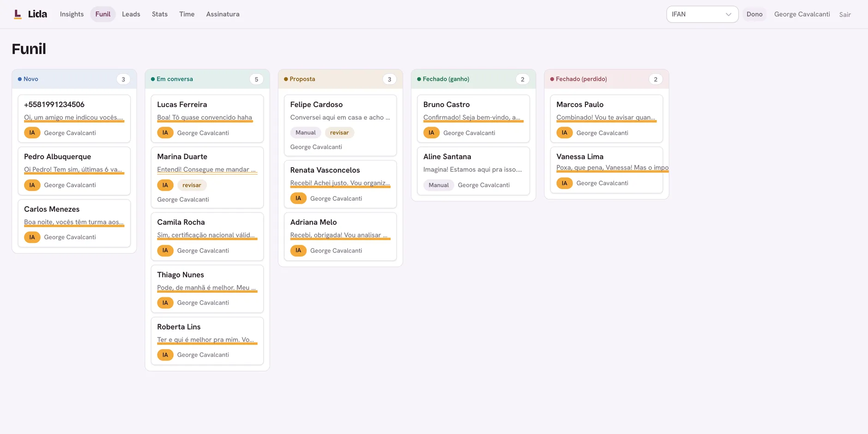Click the count badge in Fechado (perdido)
The height and width of the screenshot is (434, 868).
(656, 79)
